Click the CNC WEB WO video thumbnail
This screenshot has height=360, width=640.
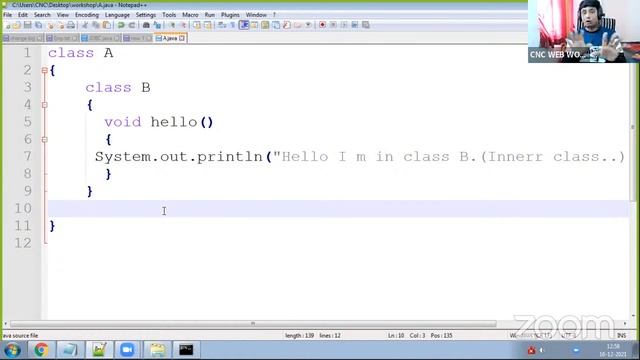584,31
